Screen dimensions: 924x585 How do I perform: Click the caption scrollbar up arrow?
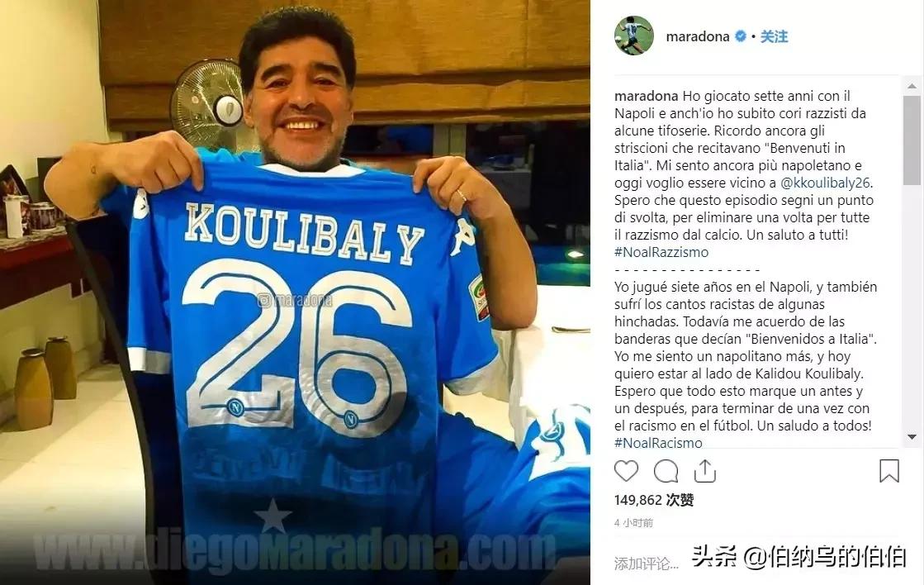[x=912, y=86]
